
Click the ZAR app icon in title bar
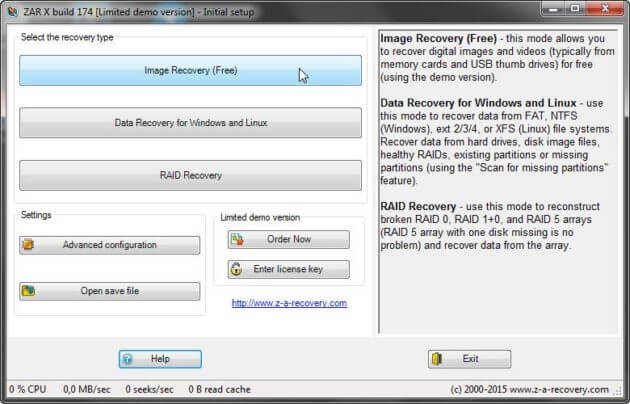[x=12, y=12]
